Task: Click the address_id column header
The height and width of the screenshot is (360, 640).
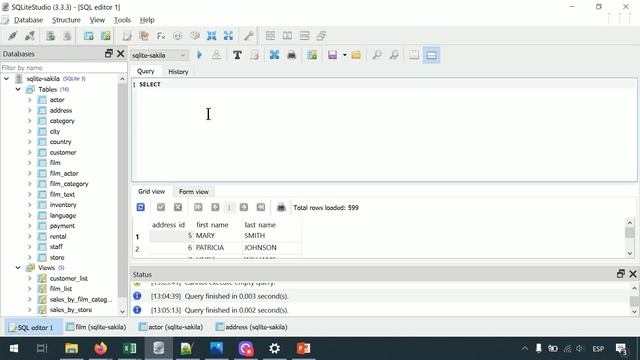Action: pyautogui.click(x=168, y=225)
